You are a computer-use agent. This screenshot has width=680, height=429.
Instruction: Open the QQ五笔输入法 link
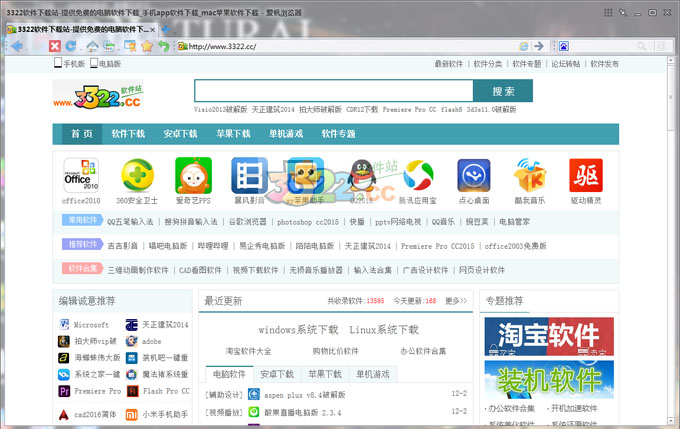130,222
